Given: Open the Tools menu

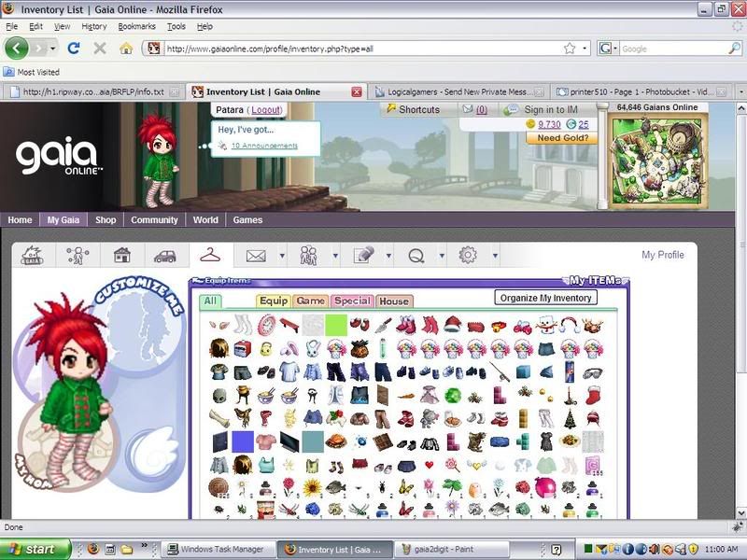Looking at the screenshot, I should 176,27.
